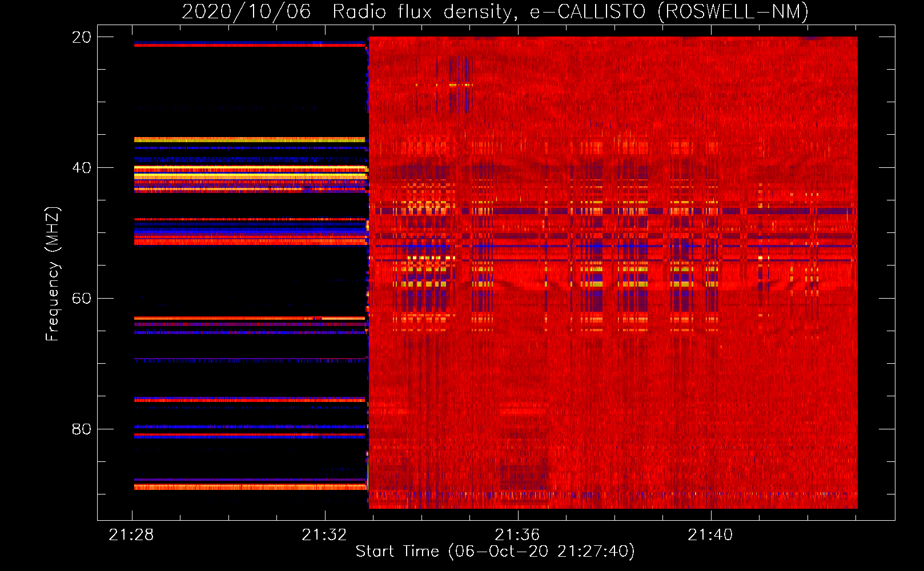Click the 21:36 time tick label
The height and width of the screenshot is (571, 924).
pos(517,535)
